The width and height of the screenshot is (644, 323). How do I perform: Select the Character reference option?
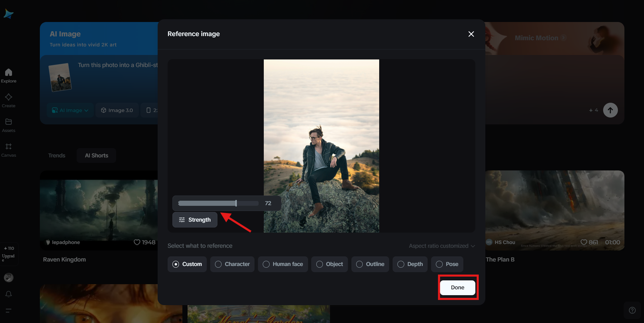[232, 264]
